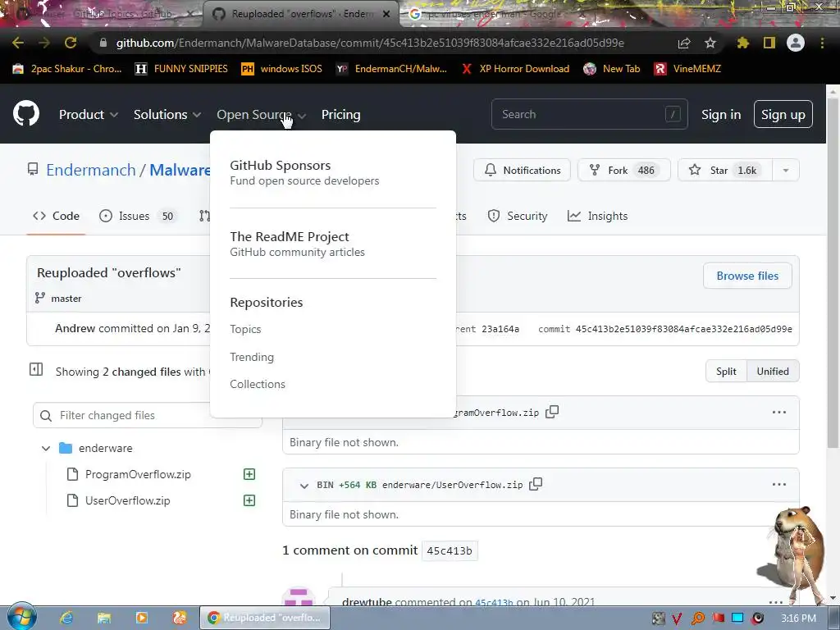Open the browser extensions puzzle icon
This screenshot has width=840, height=630.
click(743, 43)
